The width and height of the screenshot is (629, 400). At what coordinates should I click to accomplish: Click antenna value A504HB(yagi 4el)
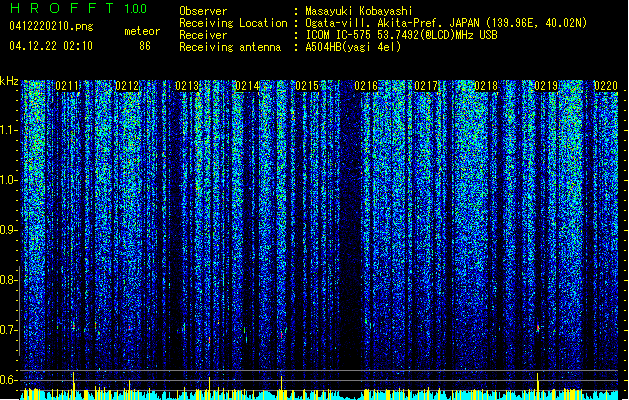tap(353, 47)
